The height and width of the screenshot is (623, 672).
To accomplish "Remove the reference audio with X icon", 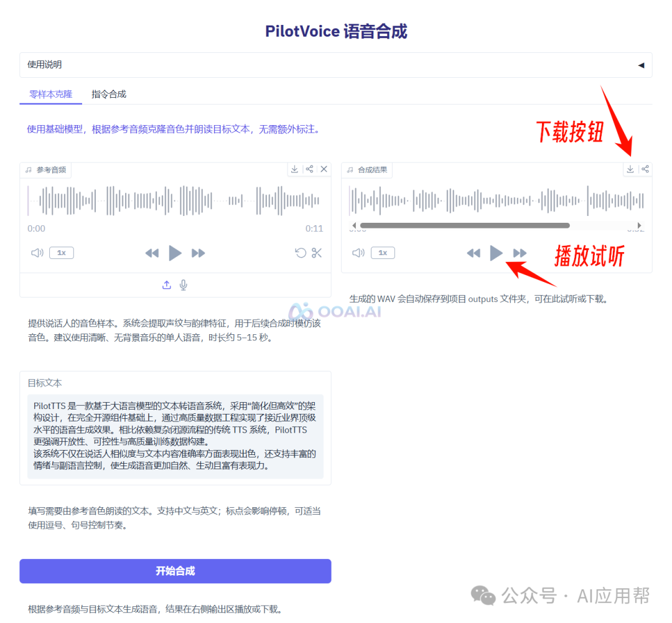I will point(324,169).
